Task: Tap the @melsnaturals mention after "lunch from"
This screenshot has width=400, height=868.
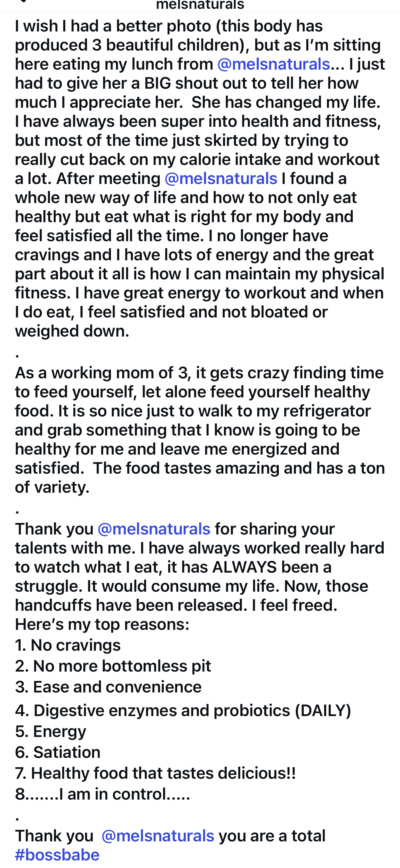Action: 273,64
